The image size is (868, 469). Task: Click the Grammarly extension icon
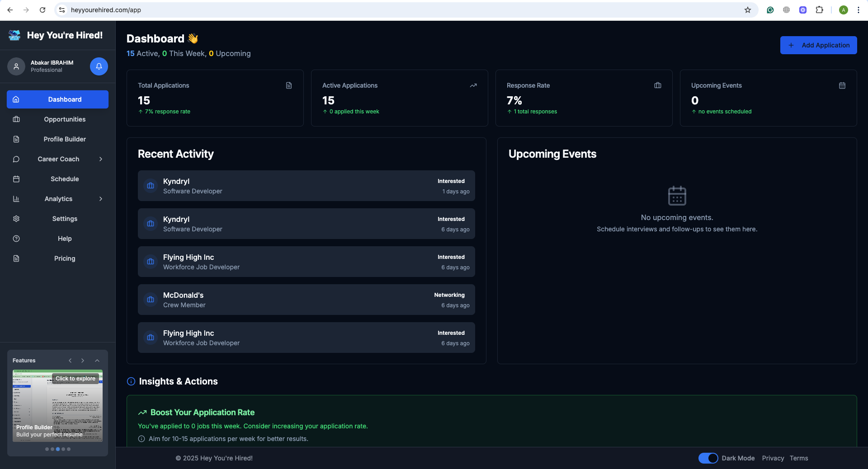770,10
